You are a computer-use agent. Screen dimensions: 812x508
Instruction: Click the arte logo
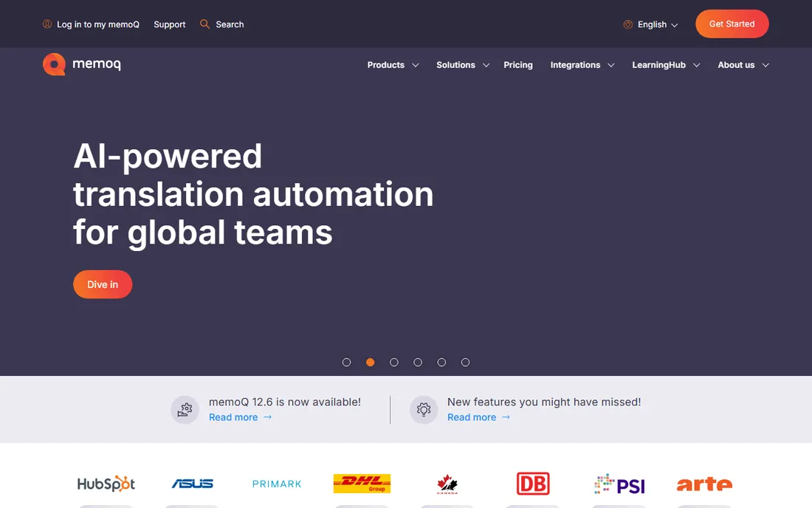click(x=704, y=484)
